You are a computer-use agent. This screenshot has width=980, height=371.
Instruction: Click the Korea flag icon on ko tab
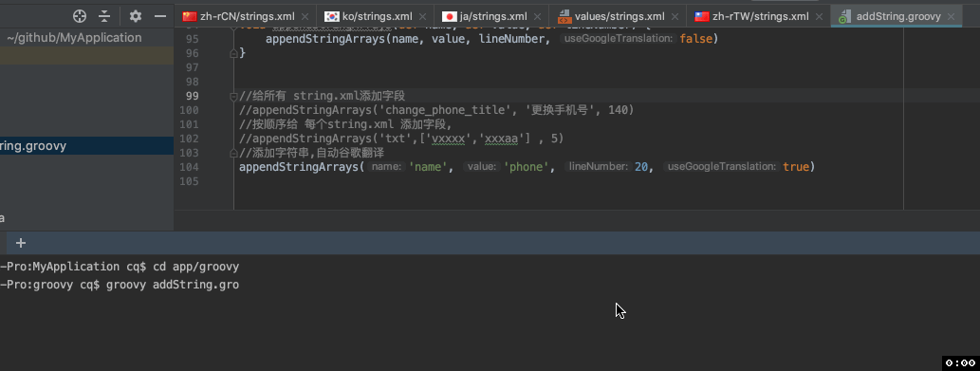331,17
